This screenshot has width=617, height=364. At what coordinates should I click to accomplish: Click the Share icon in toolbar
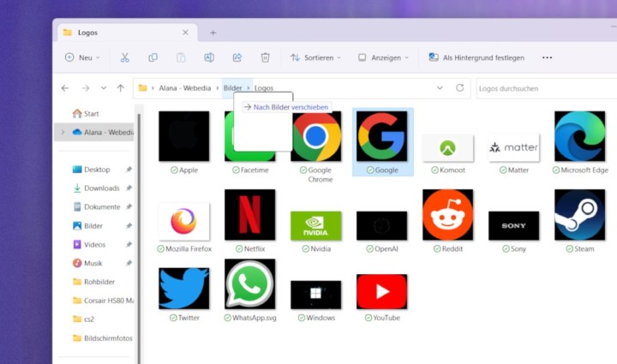tap(237, 57)
